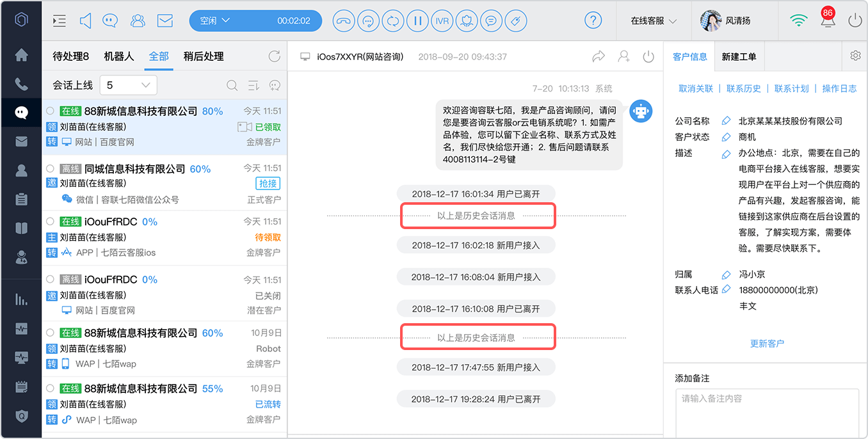Open the help question mark icon
868x439 pixels.
tap(593, 20)
